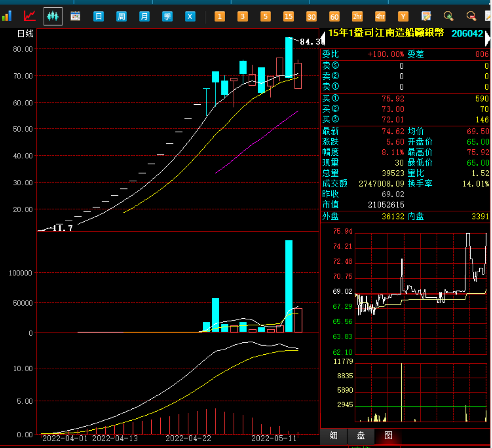This screenshot has height=448, width=492.
Task: Click the 11.7 low price marker
Action: click(63, 228)
